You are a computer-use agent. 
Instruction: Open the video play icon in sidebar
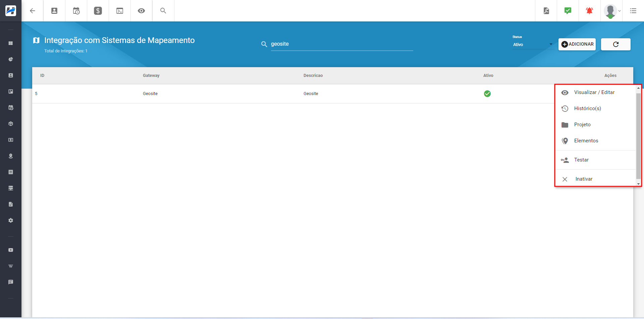click(x=11, y=250)
